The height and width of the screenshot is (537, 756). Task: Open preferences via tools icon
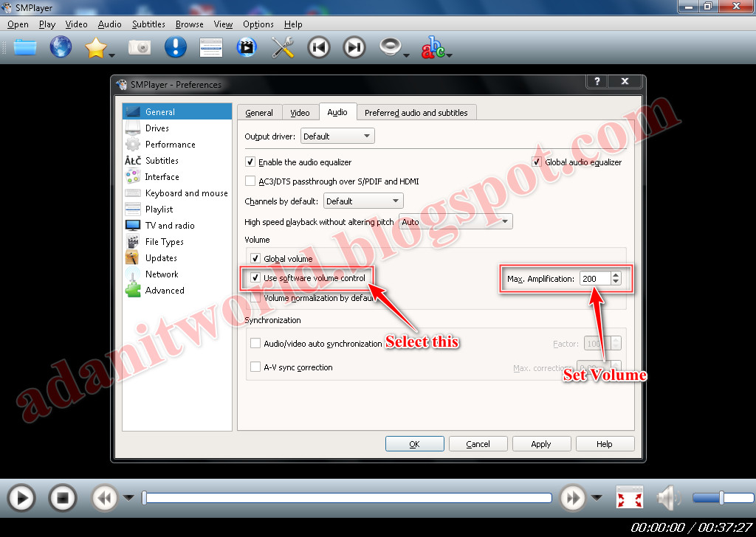[283, 48]
